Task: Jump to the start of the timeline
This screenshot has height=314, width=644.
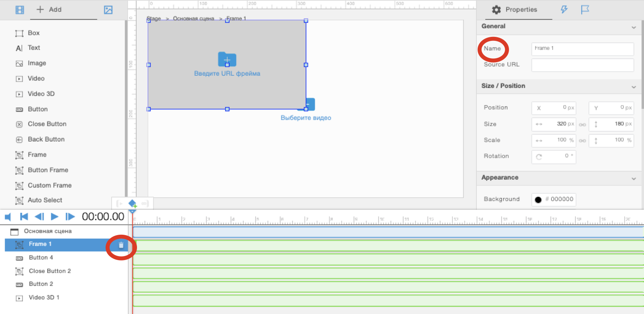Action: (x=24, y=216)
